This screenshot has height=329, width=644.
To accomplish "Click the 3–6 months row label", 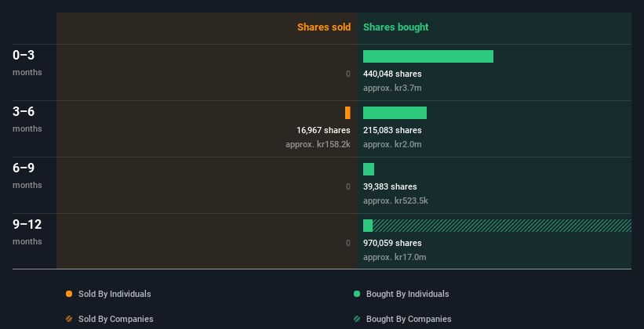I will pyautogui.click(x=27, y=119).
